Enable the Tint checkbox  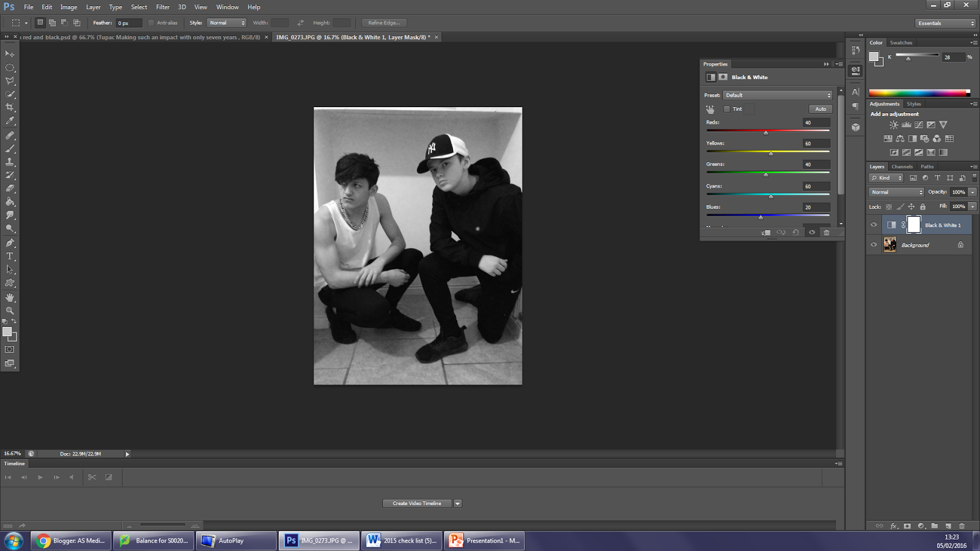click(x=726, y=109)
